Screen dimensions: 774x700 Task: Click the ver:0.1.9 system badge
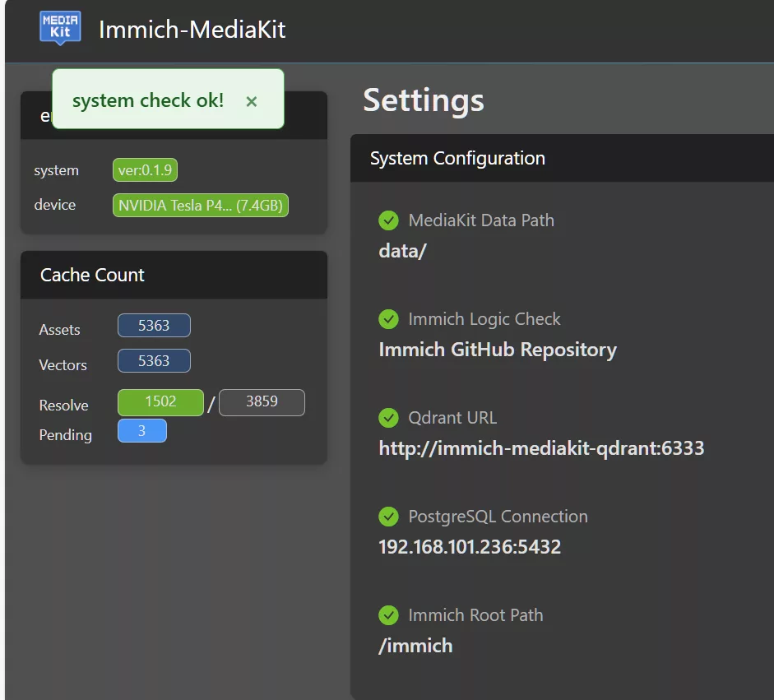(x=145, y=170)
